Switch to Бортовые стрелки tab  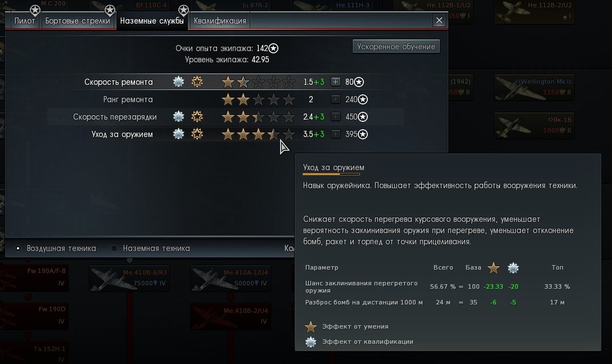[x=78, y=21]
